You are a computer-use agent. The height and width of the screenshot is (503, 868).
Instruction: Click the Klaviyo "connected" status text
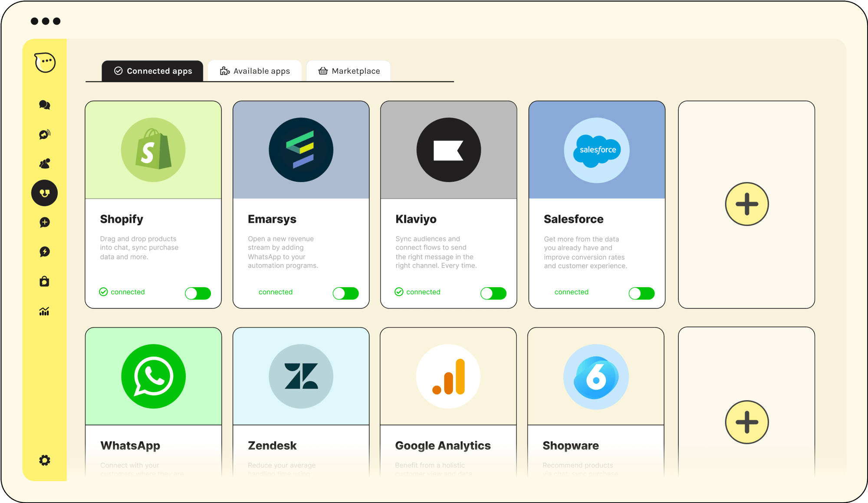click(423, 292)
